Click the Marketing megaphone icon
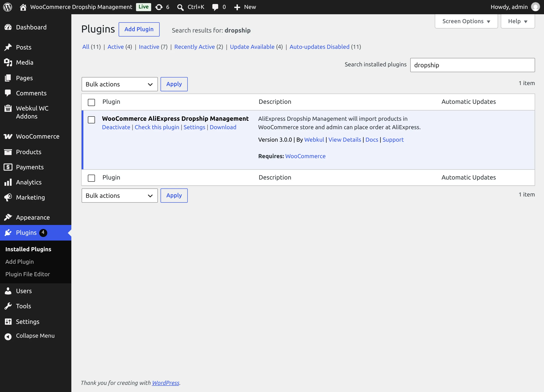 pyautogui.click(x=8, y=197)
